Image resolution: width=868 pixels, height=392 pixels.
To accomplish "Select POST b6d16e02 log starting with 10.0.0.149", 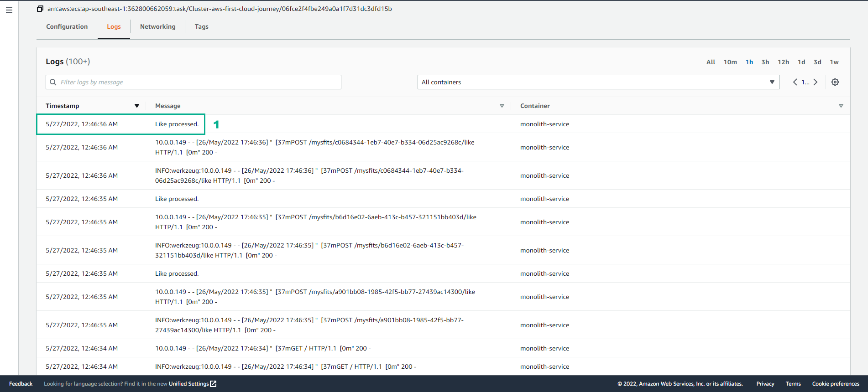I will (316, 222).
